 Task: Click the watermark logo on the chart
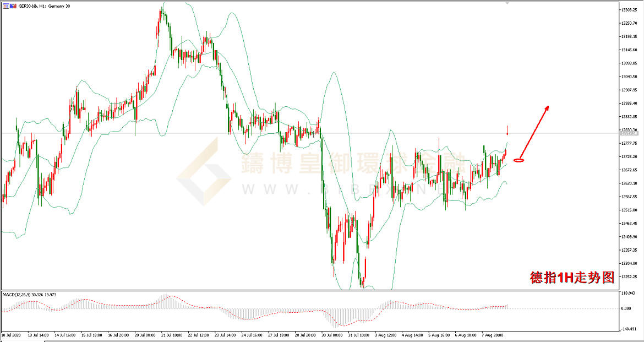203,172
